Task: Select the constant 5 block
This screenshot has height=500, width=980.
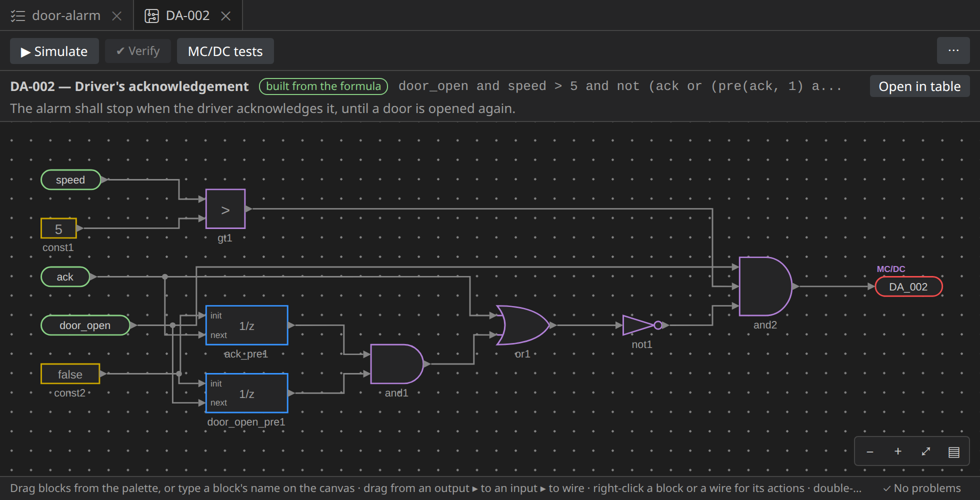Action: 58,228
